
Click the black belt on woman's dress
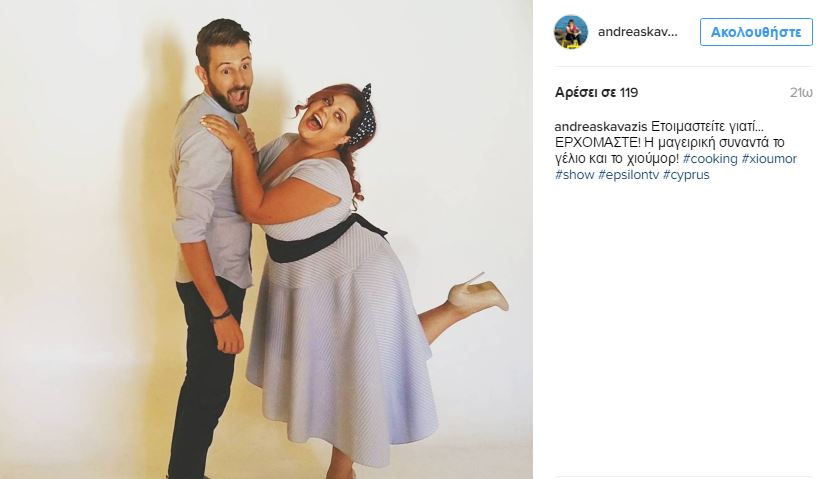(323, 240)
